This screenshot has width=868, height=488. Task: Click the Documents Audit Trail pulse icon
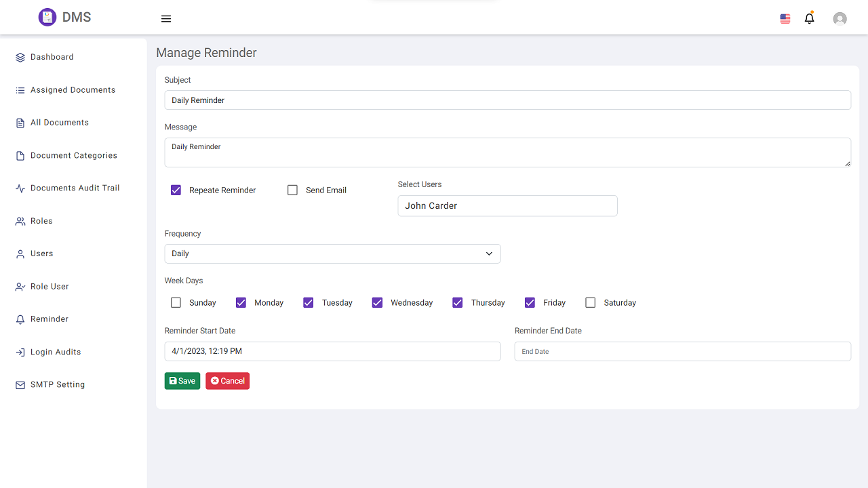pyautogui.click(x=20, y=188)
